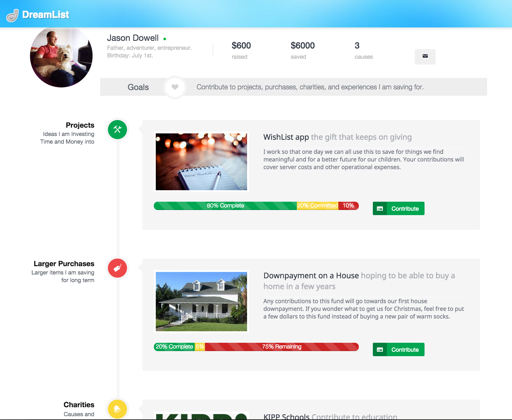Viewport: 512px width, 420px height.
Task: Open the WishList app notepad image
Action: (201, 162)
